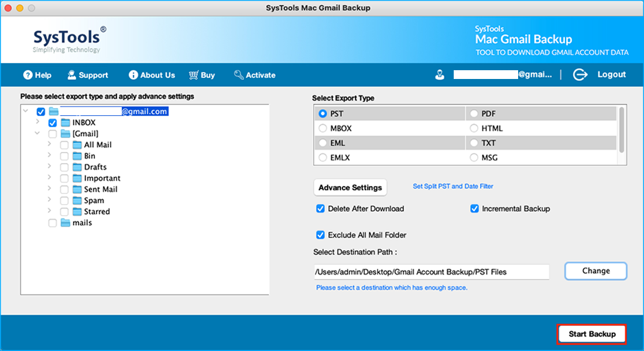Open the Buy menu item
Screen dimensions: 644x351
201,75
